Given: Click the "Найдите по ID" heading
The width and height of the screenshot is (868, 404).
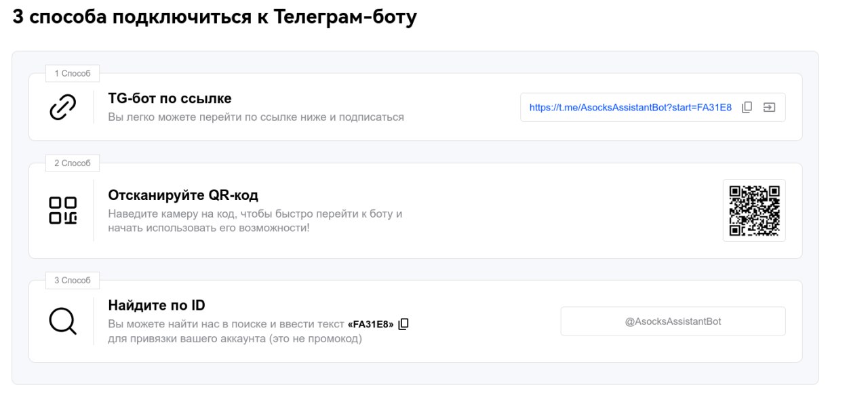Looking at the screenshot, I should [157, 306].
